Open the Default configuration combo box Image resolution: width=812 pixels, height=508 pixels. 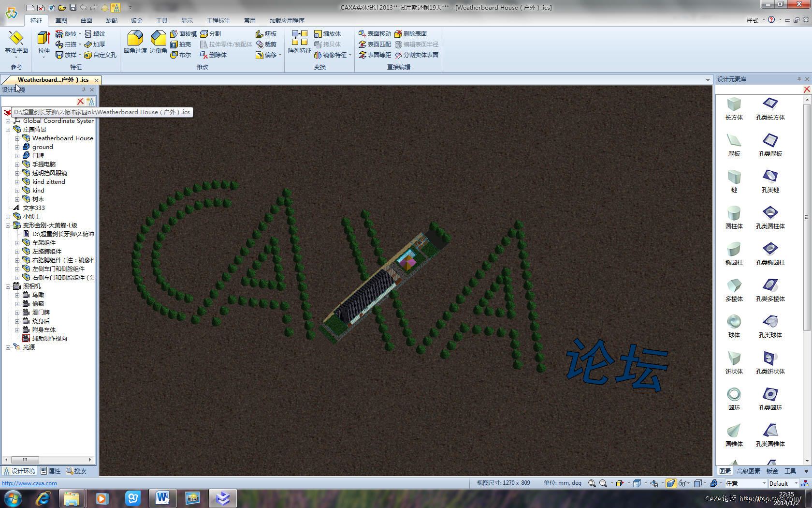click(x=783, y=483)
